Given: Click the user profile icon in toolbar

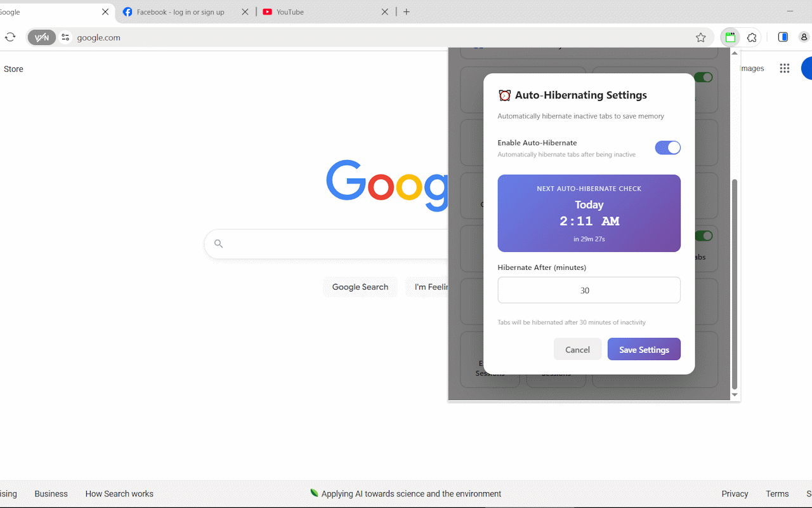Looking at the screenshot, I should 803,37.
